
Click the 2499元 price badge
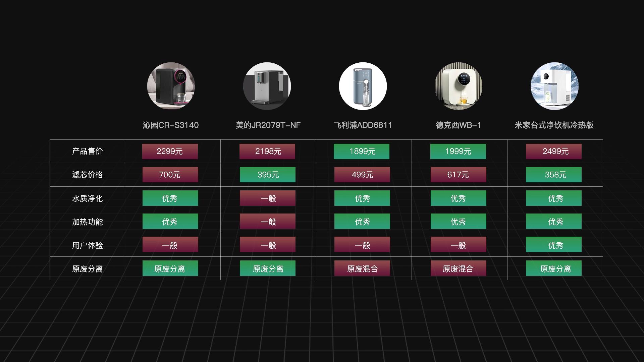[x=554, y=152]
